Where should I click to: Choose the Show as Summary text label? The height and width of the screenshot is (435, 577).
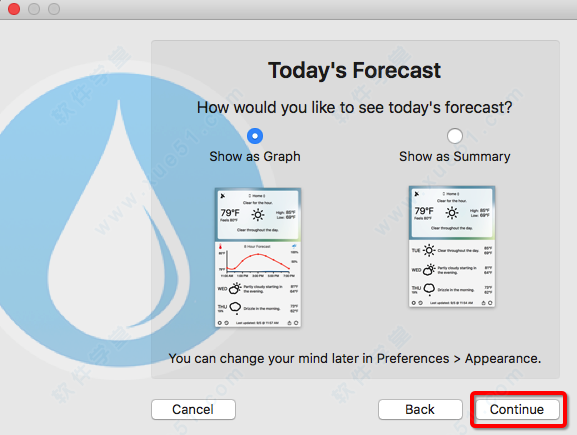tap(455, 156)
